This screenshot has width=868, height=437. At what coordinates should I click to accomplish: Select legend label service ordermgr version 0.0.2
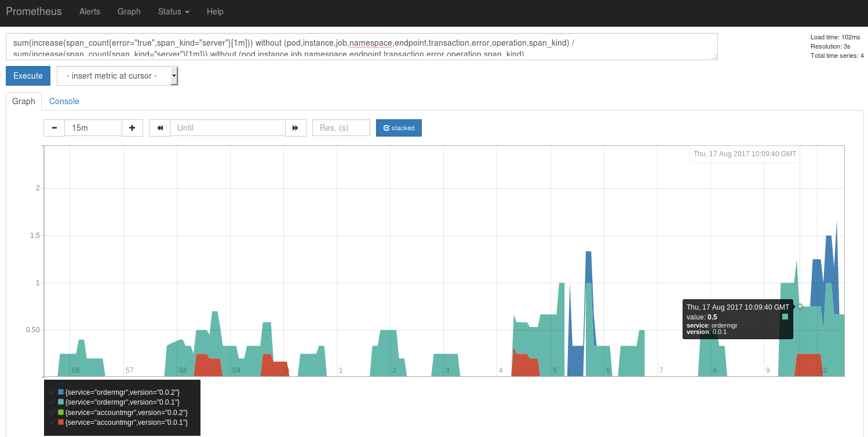click(x=123, y=392)
